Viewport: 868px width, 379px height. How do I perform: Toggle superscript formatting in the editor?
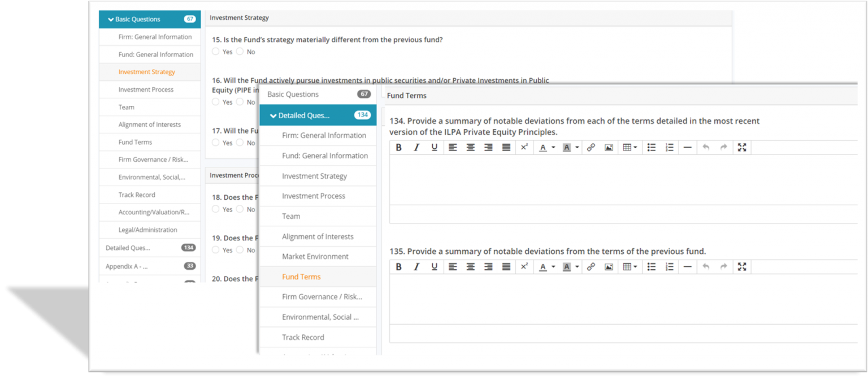pyautogui.click(x=524, y=147)
